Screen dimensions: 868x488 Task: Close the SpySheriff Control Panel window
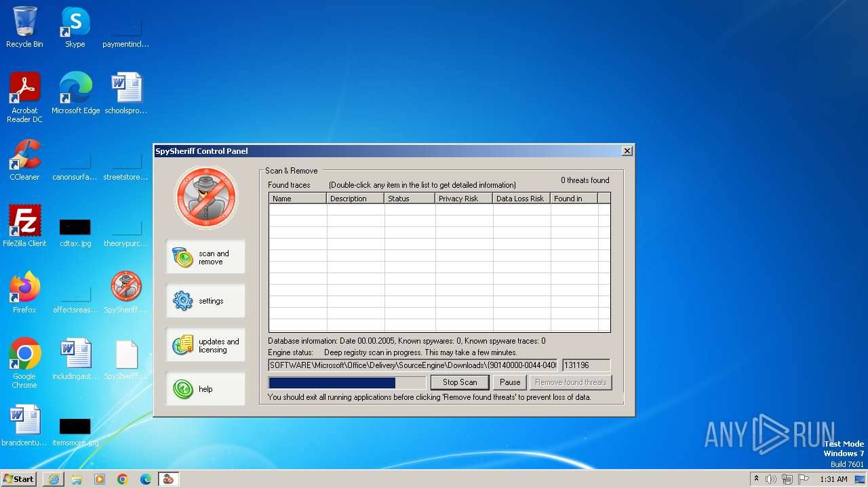(627, 150)
